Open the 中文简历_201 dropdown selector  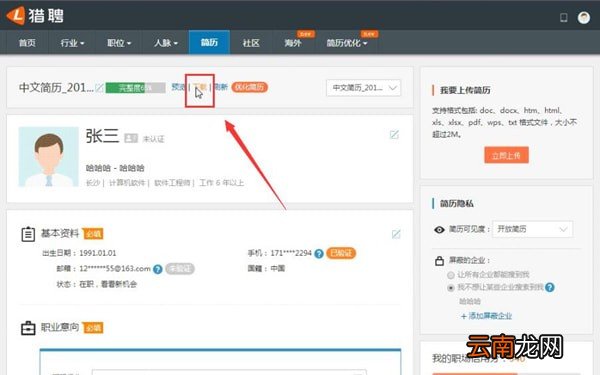[x=363, y=88]
